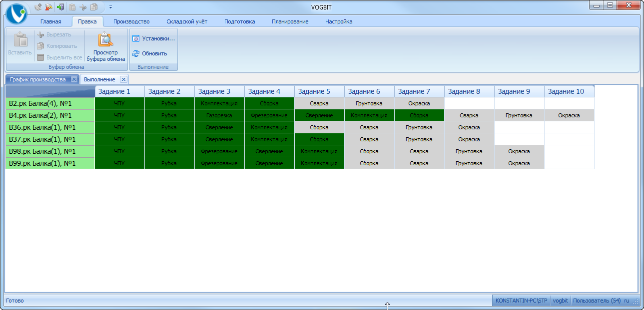Click the Задание 10 column header
The width and height of the screenshot is (644, 310).
pos(570,91)
